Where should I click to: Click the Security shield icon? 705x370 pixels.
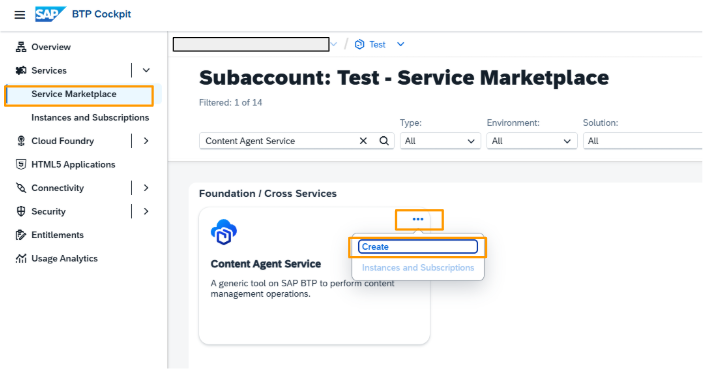pyautogui.click(x=21, y=211)
